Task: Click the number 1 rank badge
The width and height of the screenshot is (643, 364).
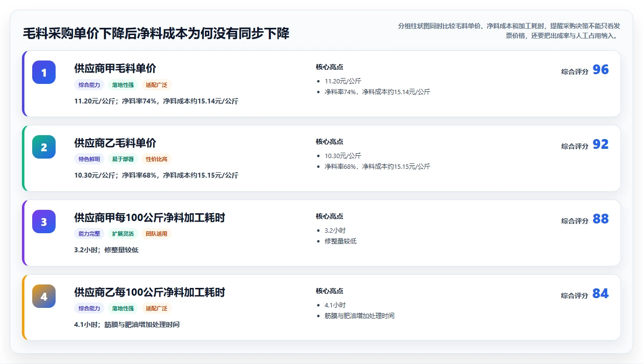Action: 44,72
